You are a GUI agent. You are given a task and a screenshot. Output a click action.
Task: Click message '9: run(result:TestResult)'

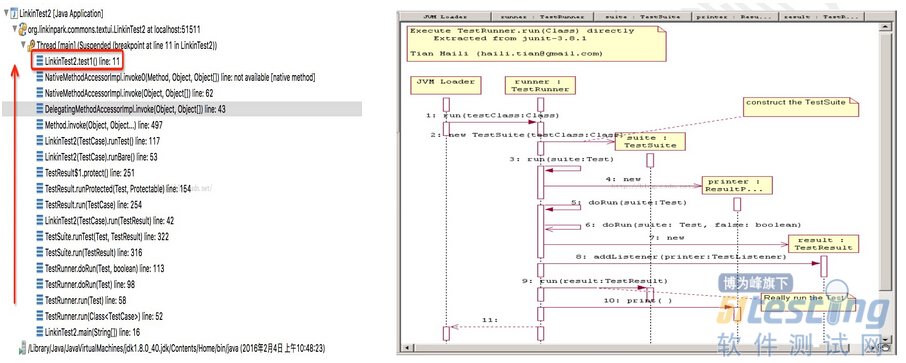click(595, 281)
